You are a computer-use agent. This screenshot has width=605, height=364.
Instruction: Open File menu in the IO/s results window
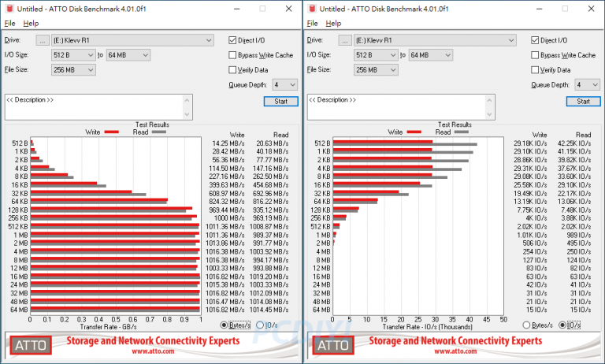312,24
